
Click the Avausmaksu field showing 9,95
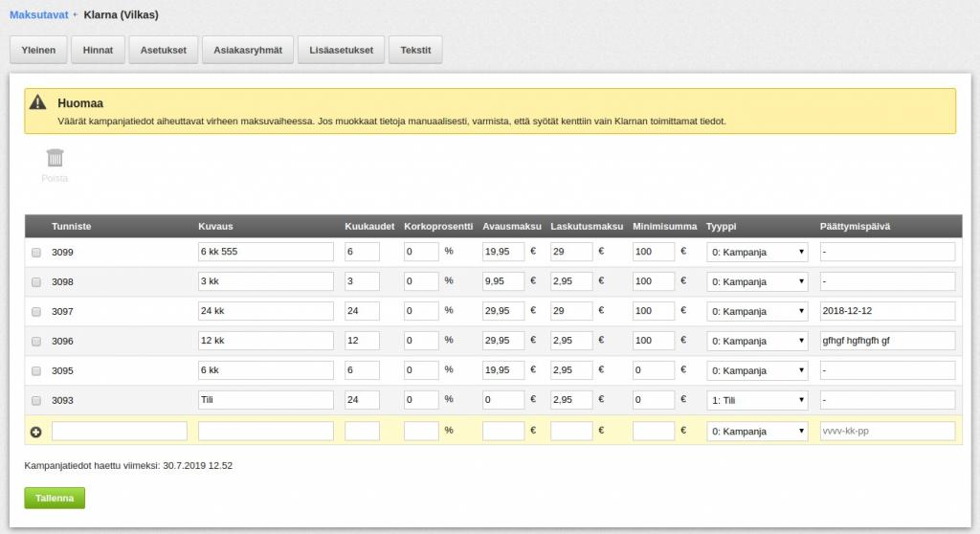pyautogui.click(x=503, y=280)
